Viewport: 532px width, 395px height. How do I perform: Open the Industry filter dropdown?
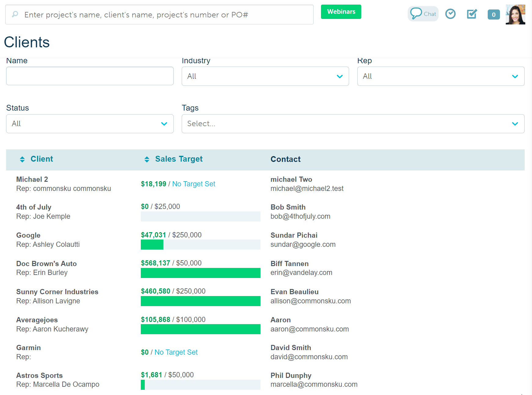pyautogui.click(x=265, y=76)
